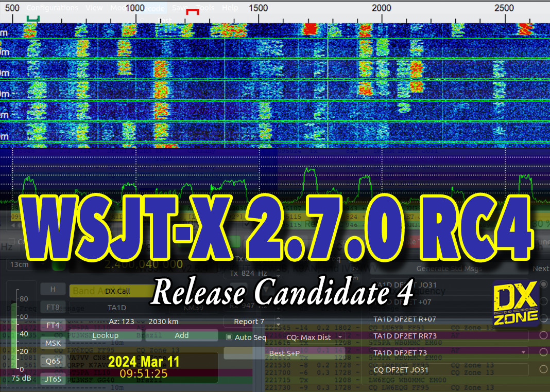Select the FT4 mode button
This screenshot has width=550, height=392.
pos(53,325)
